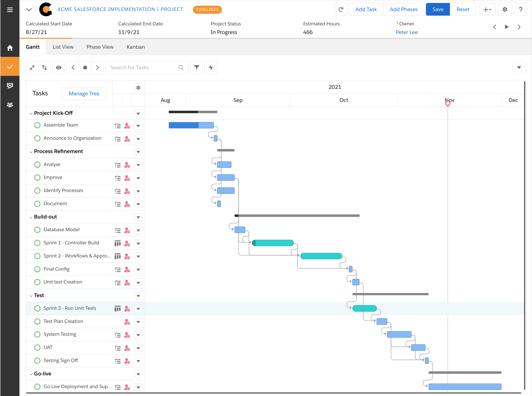Click the assign resource icon for System Testing

tap(127, 335)
